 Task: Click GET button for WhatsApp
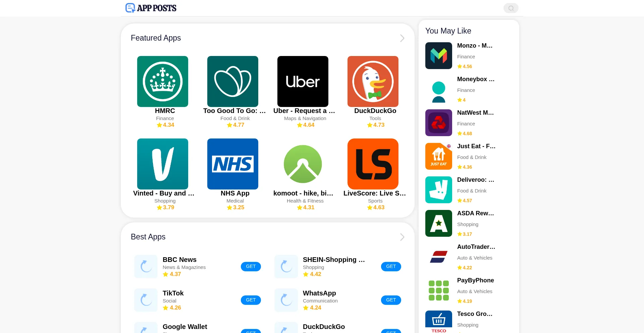tap(391, 300)
